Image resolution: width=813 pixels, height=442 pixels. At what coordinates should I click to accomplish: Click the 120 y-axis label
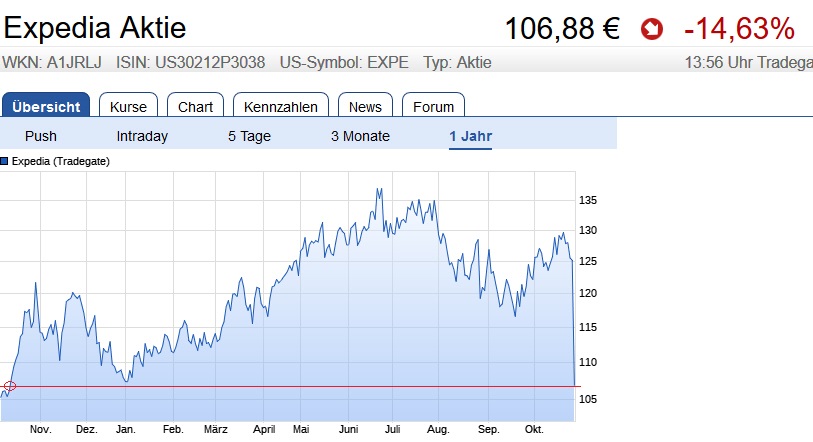click(x=588, y=294)
